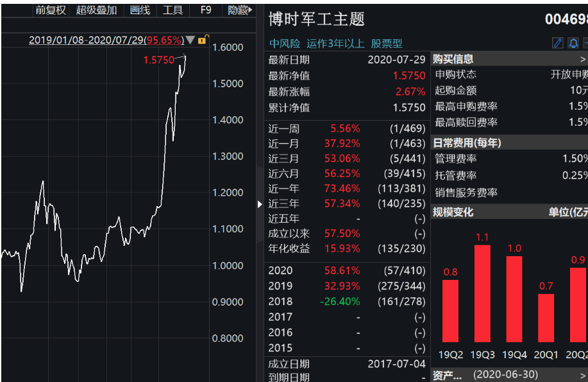Image resolution: width=588 pixels, height=382 pixels.
Task: Click the pencil edit icon beside fund tags
Action: (558, 43)
